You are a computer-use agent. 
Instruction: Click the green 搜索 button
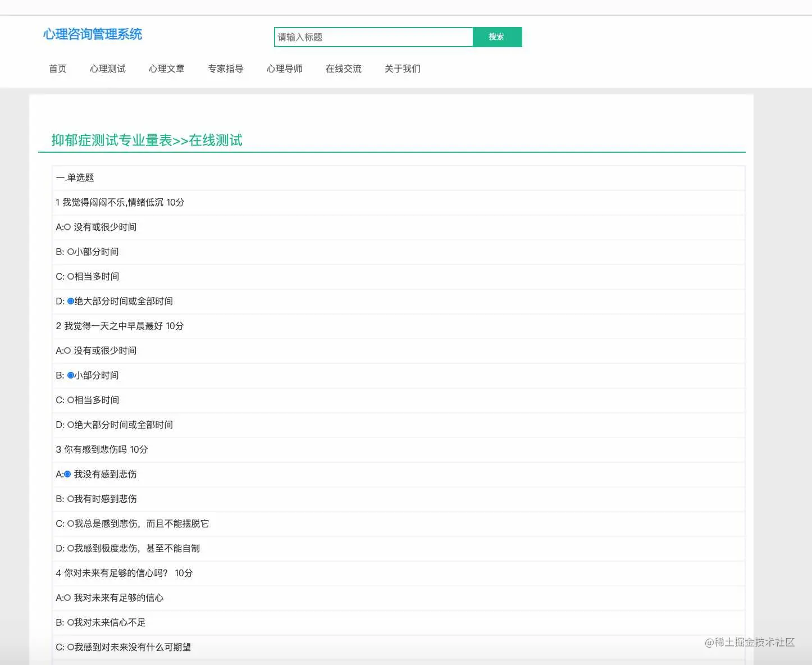coord(498,37)
